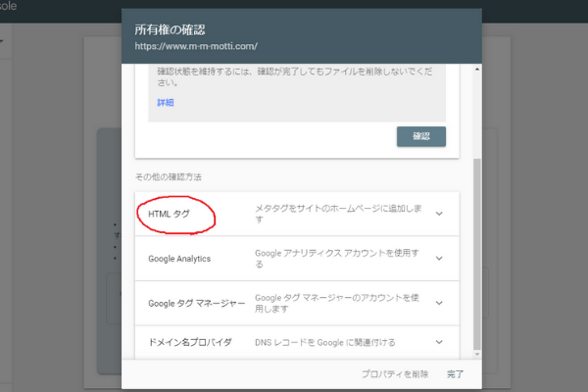Click the dialog vertical scrollbar thumb
The image size is (588, 392).
click(477, 254)
